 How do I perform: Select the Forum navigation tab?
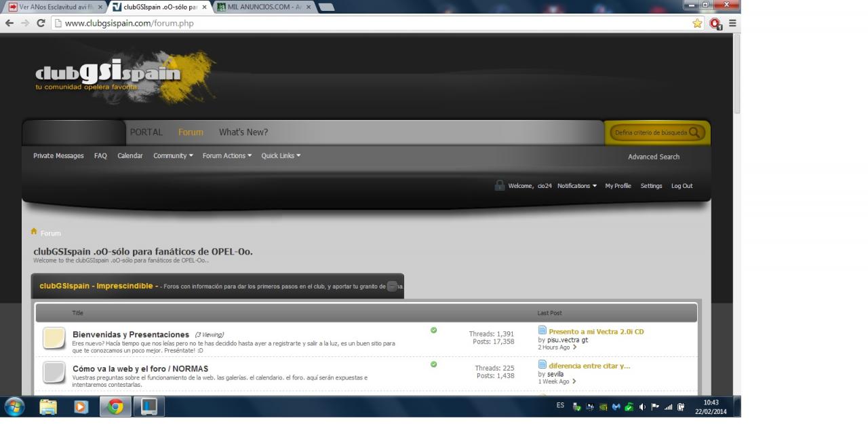click(191, 132)
